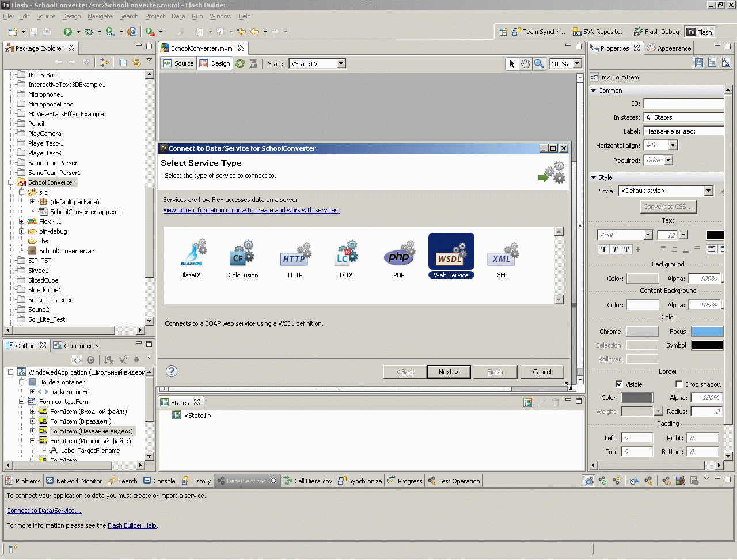This screenshot has height=560, width=737.
Task: Click the Connect to Data/Service link
Action: click(x=44, y=511)
